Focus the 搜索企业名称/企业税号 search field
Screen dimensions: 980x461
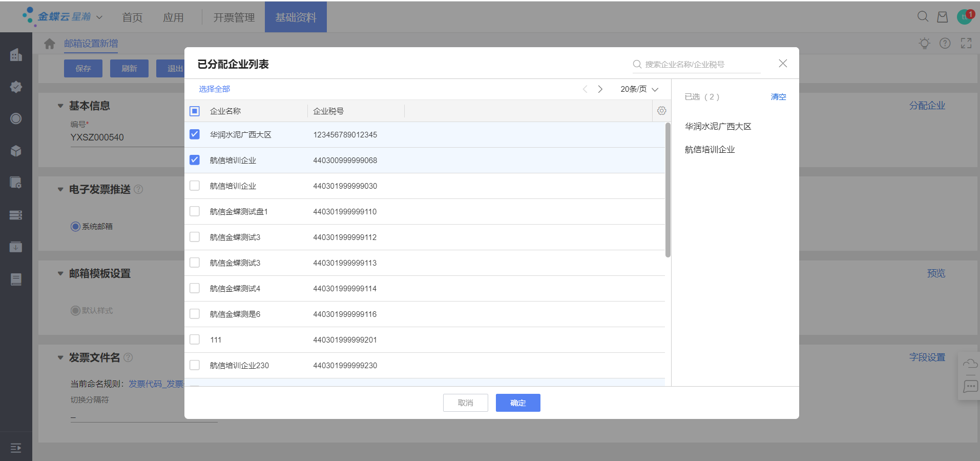pyautogui.click(x=697, y=64)
